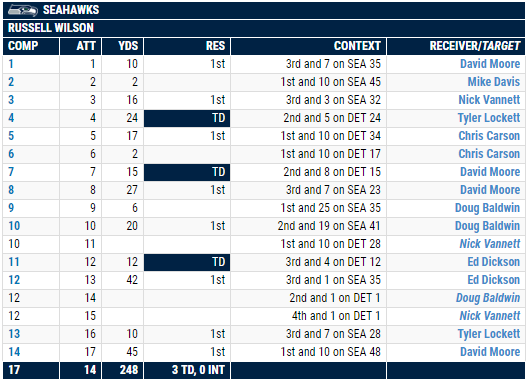Open Ed Dickson link on 12-yard TD row

(494, 262)
